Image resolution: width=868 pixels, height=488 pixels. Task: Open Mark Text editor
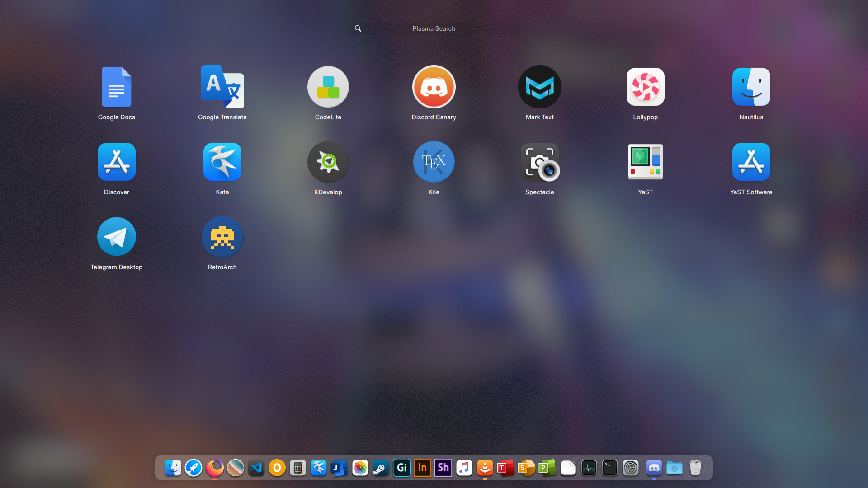[x=539, y=87]
